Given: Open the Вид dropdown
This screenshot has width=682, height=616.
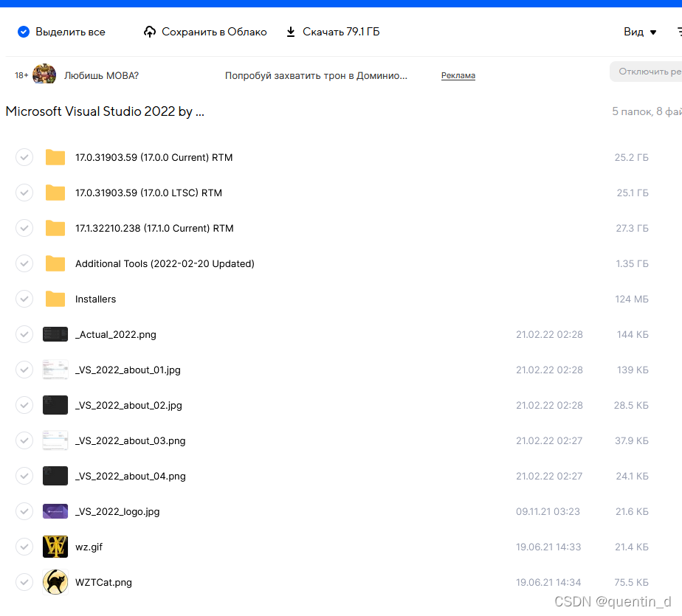Looking at the screenshot, I should pos(640,32).
